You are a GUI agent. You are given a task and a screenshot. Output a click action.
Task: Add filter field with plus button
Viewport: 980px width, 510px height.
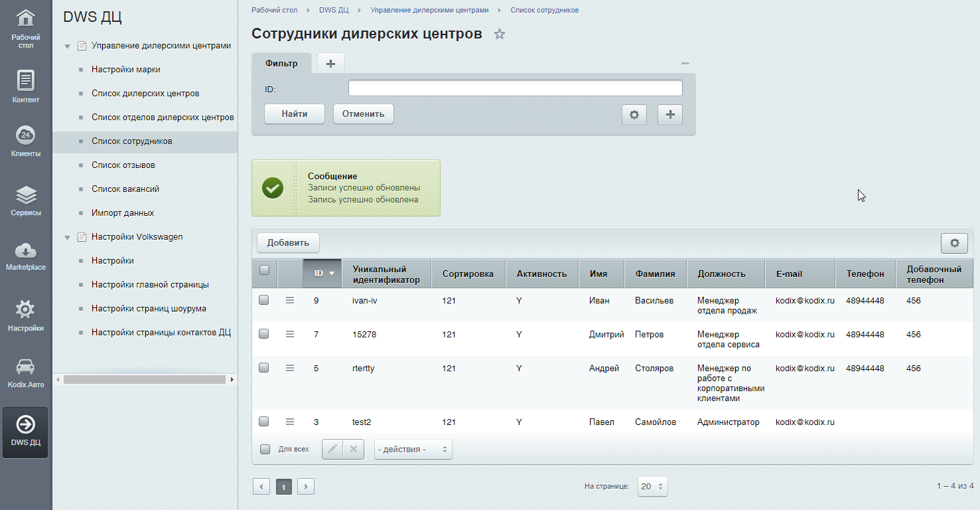[670, 114]
